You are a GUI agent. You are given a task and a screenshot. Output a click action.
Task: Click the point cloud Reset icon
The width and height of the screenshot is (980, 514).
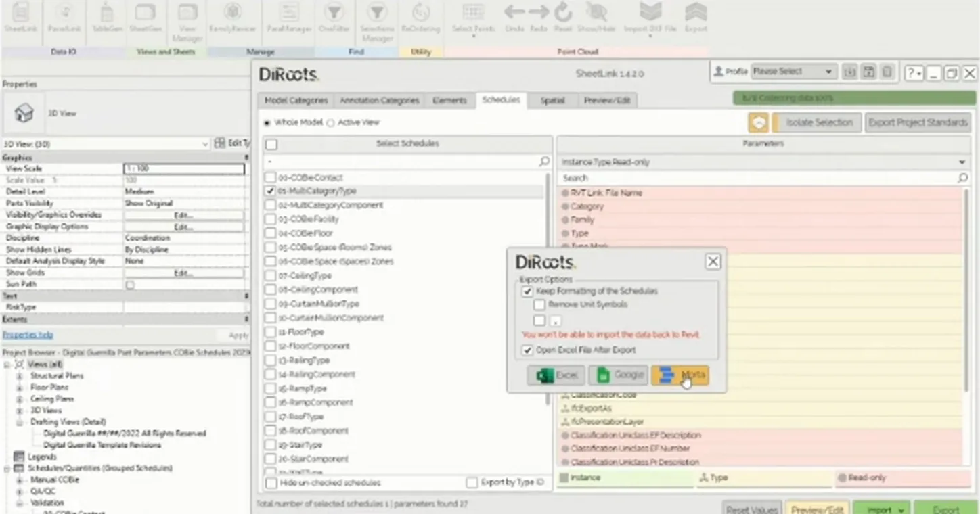point(562,16)
